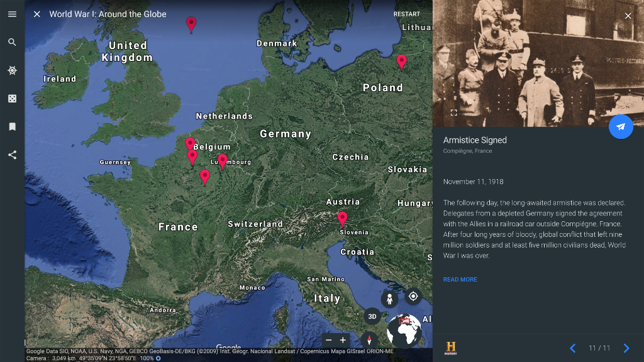Click the compass north indicator
Viewport: 644px width, 362px height.
[369, 340]
